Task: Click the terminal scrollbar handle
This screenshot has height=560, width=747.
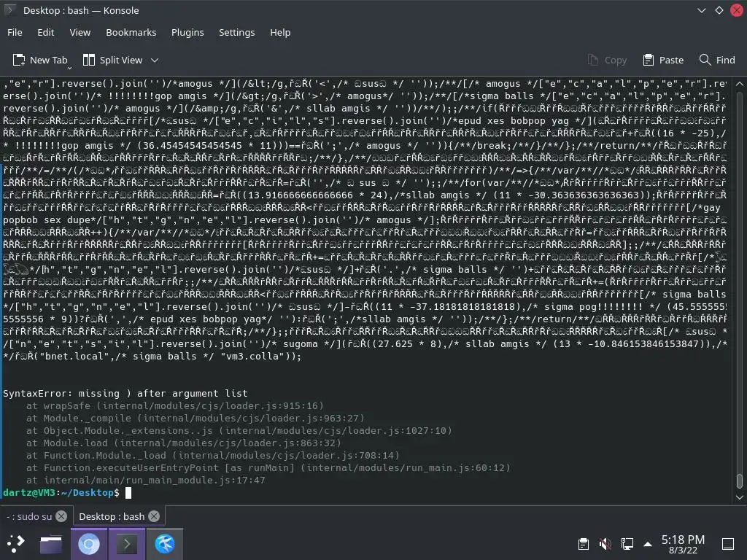Action: click(740, 481)
